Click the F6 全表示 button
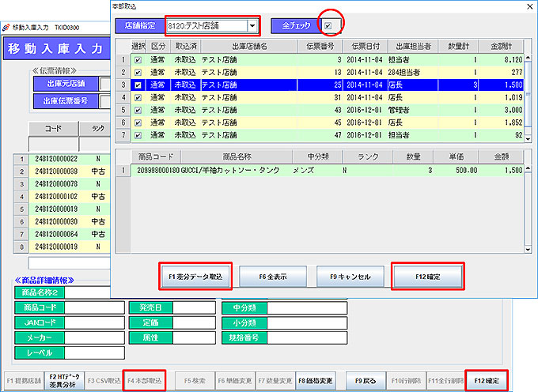This screenshot has height=392, width=538. pos(273,277)
